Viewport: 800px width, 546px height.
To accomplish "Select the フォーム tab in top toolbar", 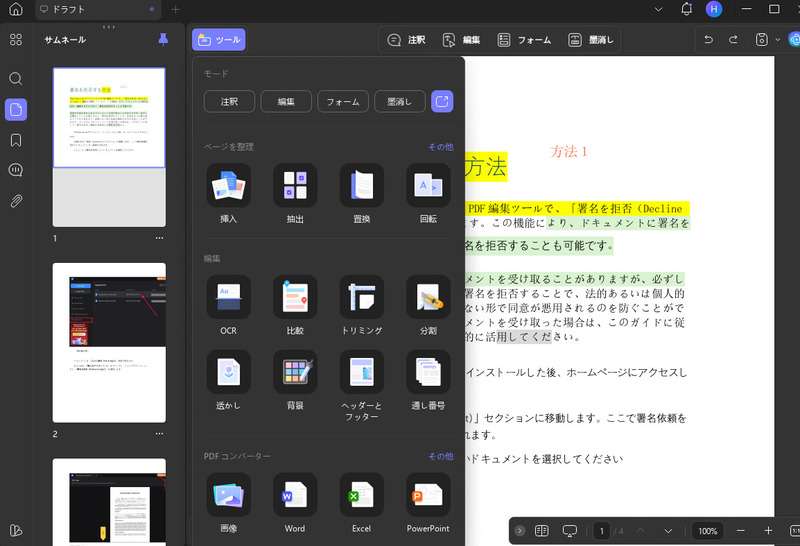I will pos(524,40).
